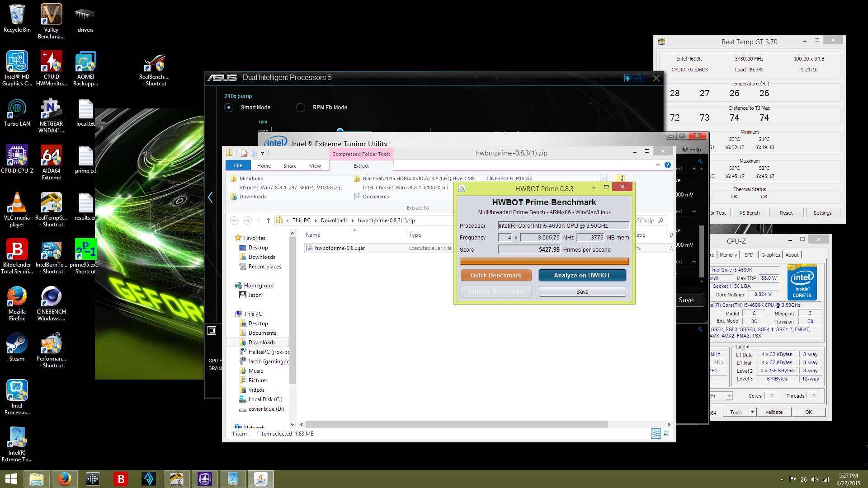Open Steam desktop icon
Screen dimensions: 868x488
point(17,347)
